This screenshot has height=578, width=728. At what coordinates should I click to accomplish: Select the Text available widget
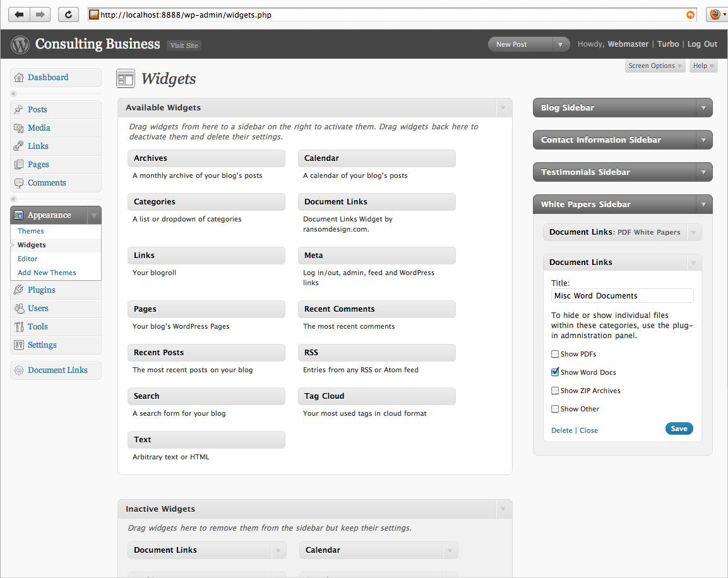pos(206,440)
